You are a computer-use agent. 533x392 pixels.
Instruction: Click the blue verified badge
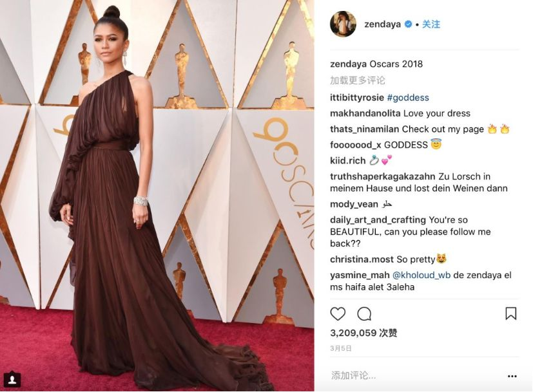pos(408,24)
